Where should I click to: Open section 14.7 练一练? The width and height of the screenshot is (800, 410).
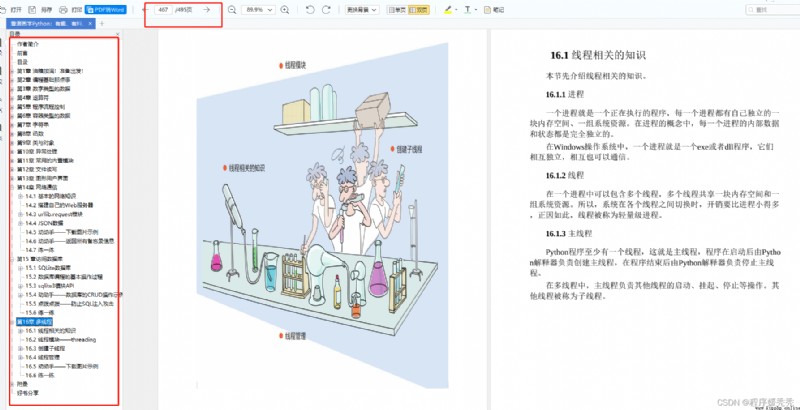[40, 250]
